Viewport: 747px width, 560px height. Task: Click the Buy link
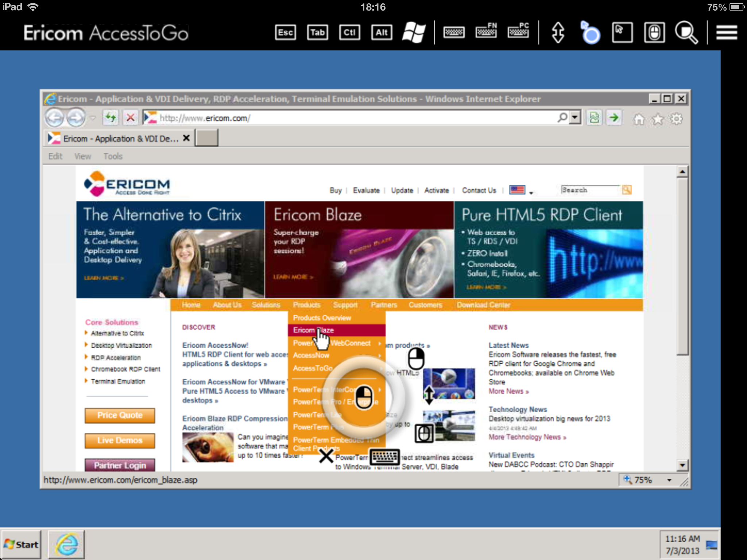coord(336,190)
